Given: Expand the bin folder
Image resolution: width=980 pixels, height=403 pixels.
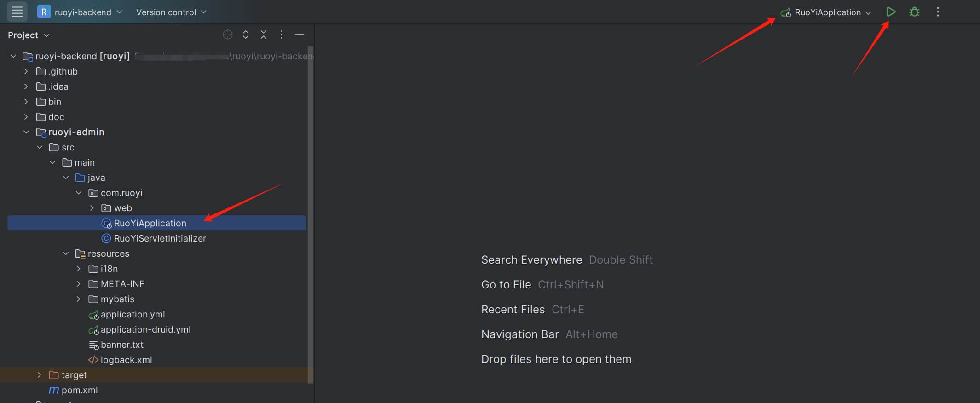Looking at the screenshot, I should pyautogui.click(x=26, y=102).
